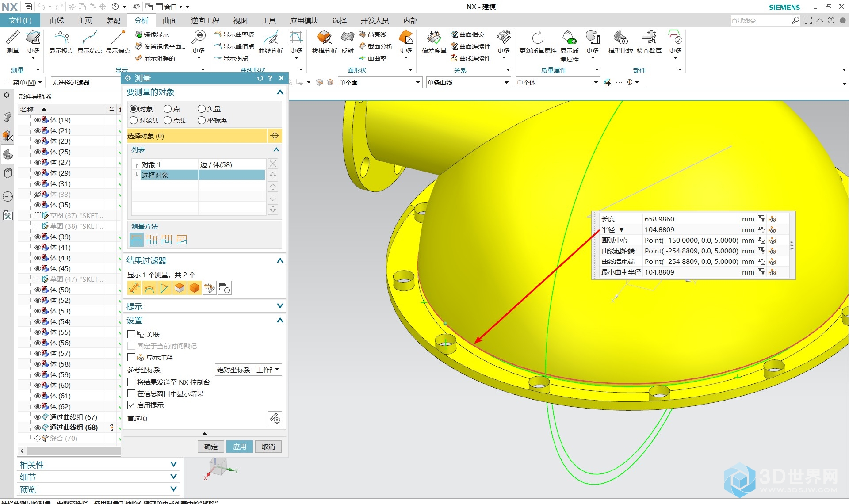Launch 检查壁厚 check wall thickness
This screenshot has width=849, height=504.
649,42
